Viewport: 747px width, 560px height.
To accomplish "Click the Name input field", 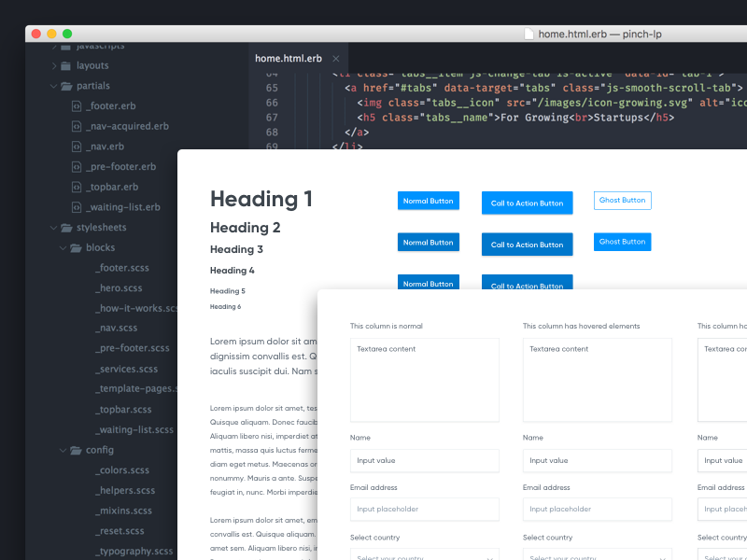I will point(424,460).
